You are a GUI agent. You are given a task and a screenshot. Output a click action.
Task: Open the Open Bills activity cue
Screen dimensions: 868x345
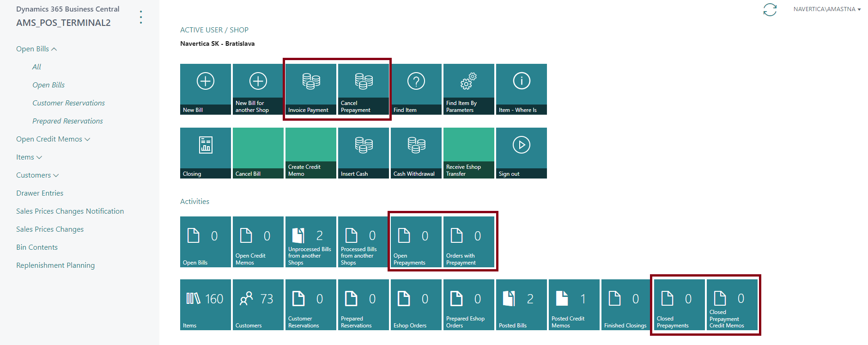(206, 242)
